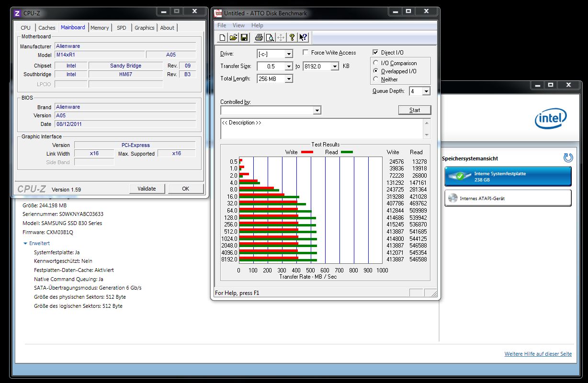Select the Overlapped I/O radio button
The height and width of the screenshot is (383, 588).
pyautogui.click(x=376, y=71)
